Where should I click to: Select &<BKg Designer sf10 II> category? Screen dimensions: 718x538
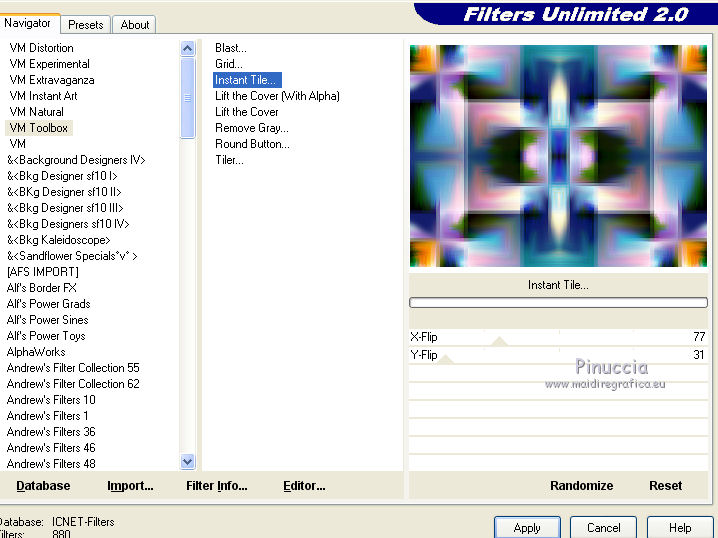(64, 192)
